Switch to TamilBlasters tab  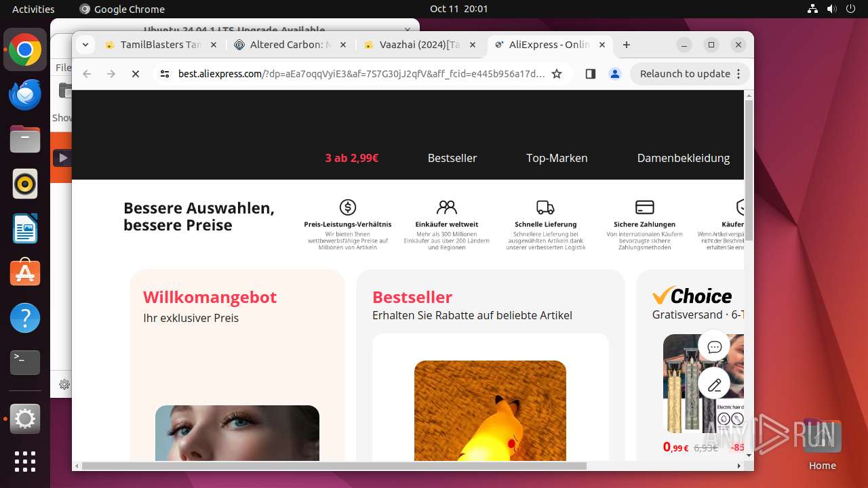pos(160,45)
